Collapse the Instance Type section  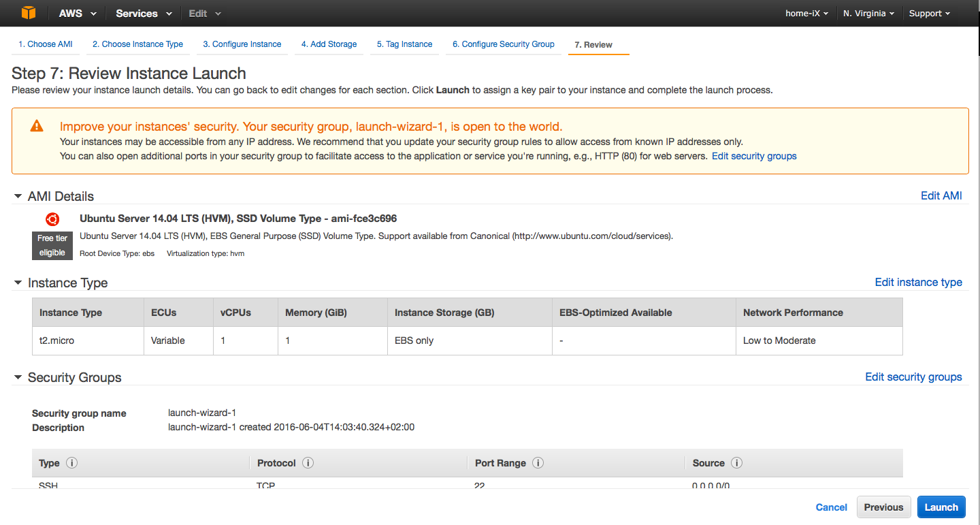pyautogui.click(x=18, y=283)
